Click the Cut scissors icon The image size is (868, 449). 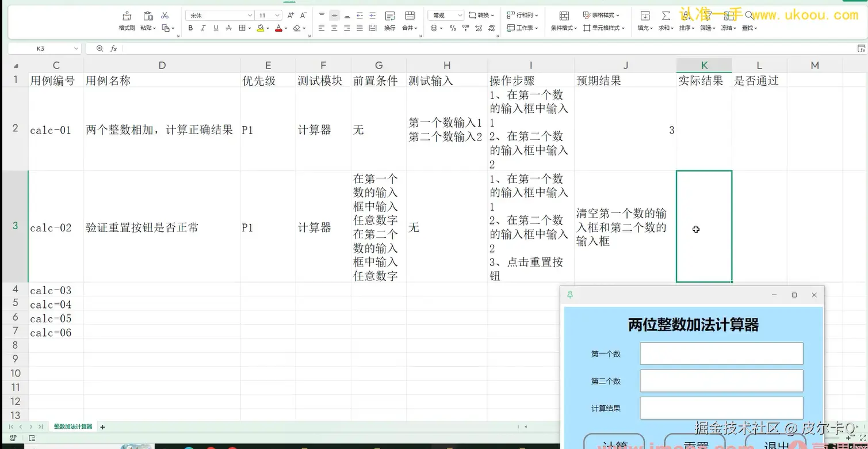point(165,16)
